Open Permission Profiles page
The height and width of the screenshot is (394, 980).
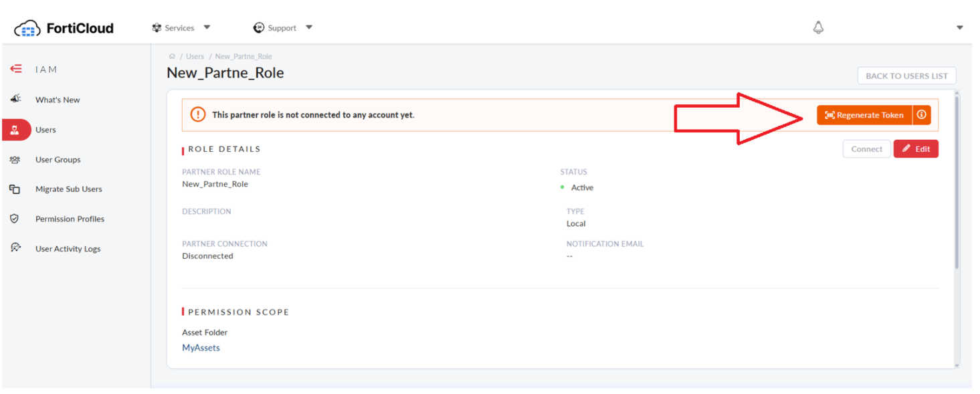click(70, 219)
